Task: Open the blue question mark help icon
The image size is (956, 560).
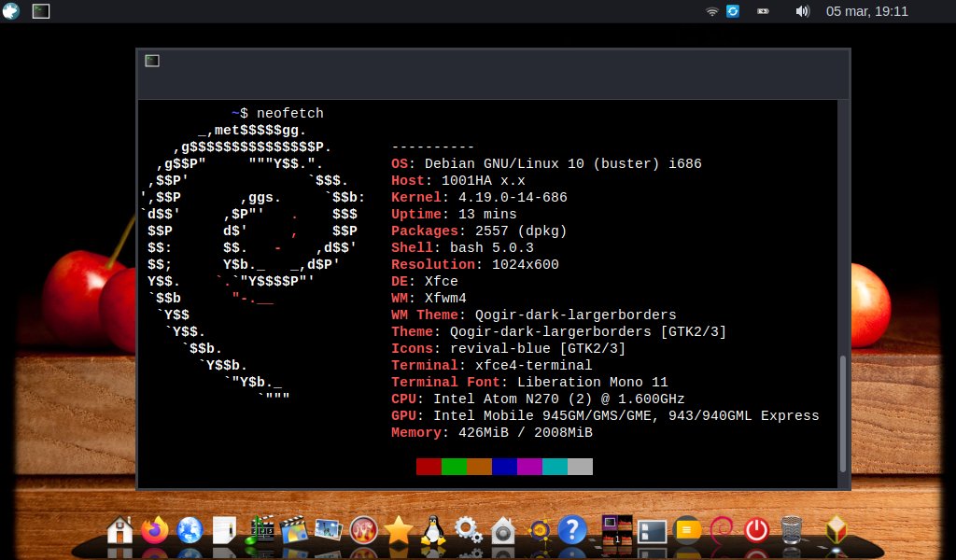Action: [570, 530]
